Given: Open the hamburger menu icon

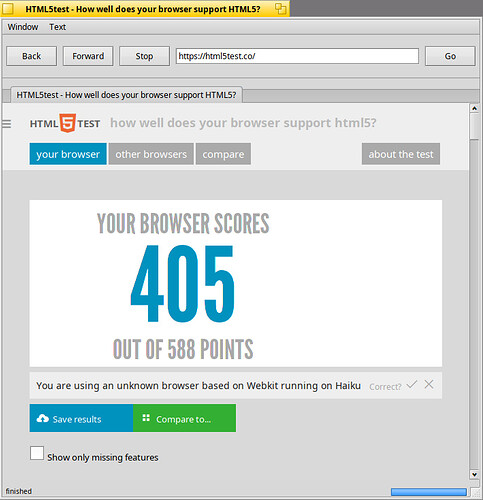Looking at the screenshot, I should click(7, 124).
